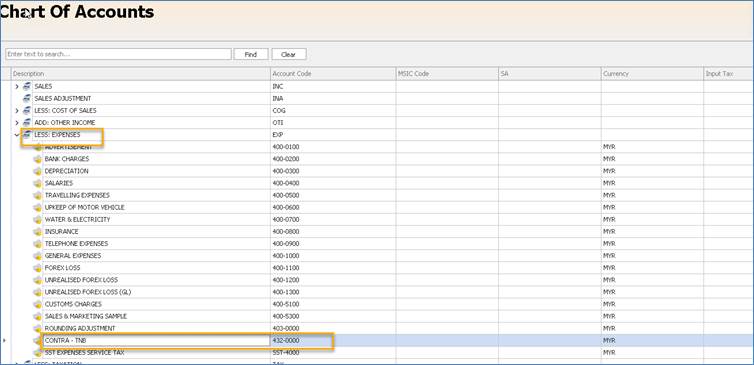
Task: Click the EXP account code cell
Action: click(277, 135)
